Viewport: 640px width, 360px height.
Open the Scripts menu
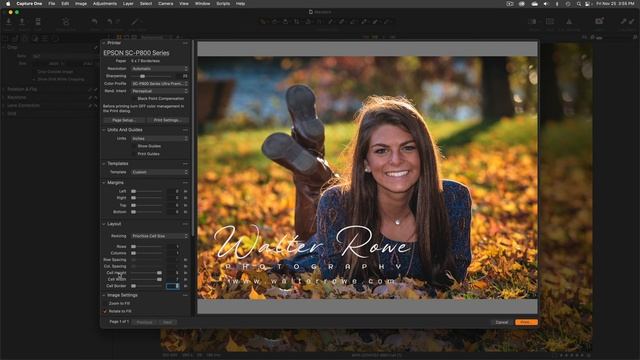[x=223, y=4]
